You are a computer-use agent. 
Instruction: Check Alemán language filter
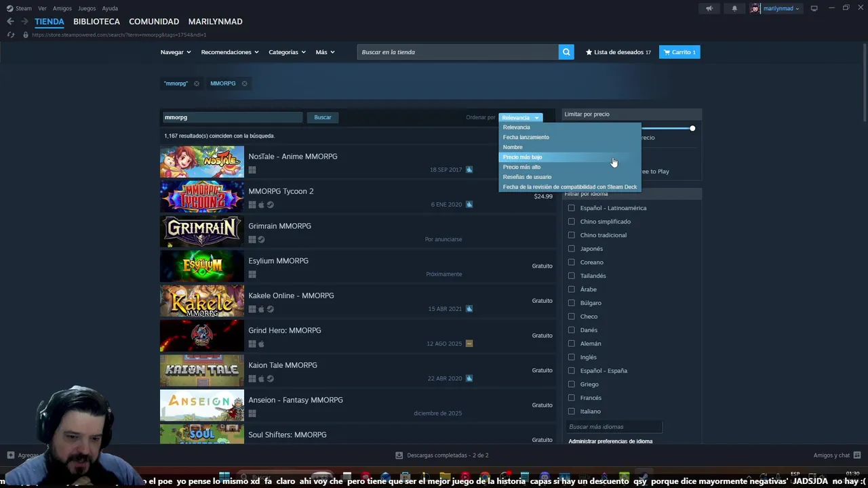click(571, 344)
